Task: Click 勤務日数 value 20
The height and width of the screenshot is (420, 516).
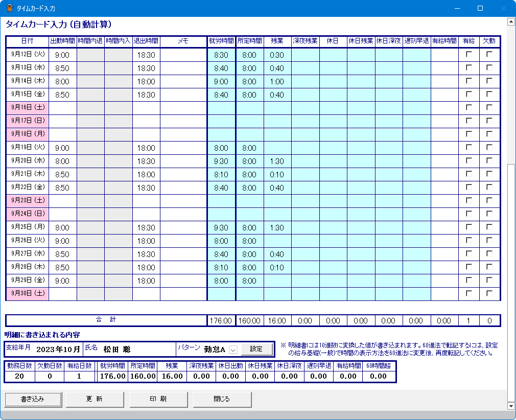Action: 19,376
